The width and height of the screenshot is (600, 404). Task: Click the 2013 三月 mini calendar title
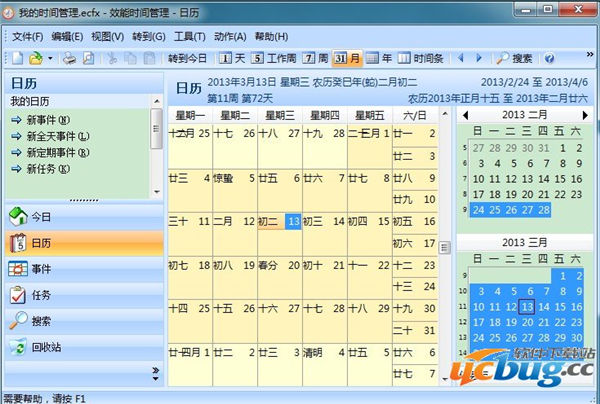point(524,242)
